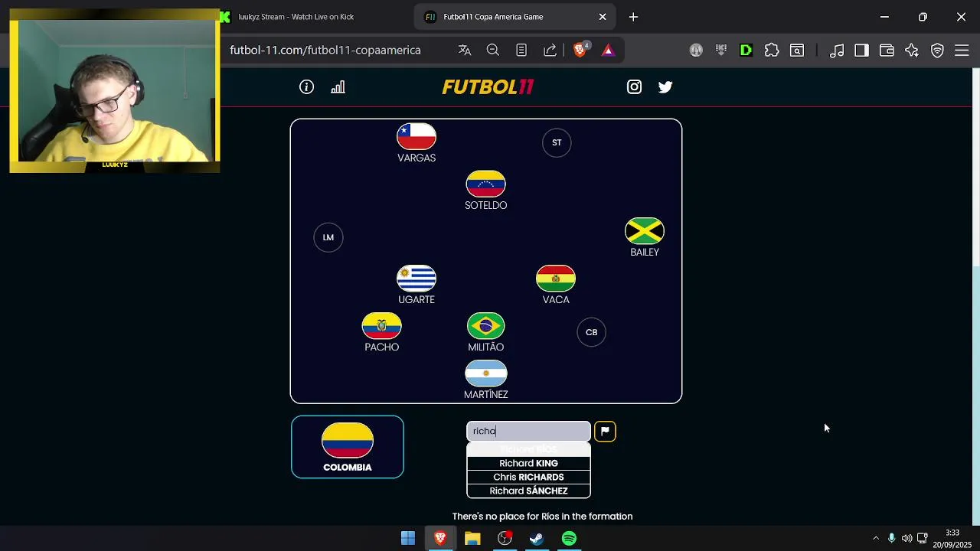
Task: Click the grey round avatar extension icon
Action: click(696, 50)
